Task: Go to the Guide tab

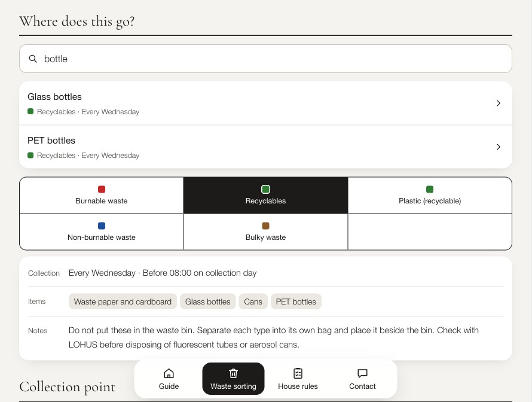Action: click(x=169, y=379)
